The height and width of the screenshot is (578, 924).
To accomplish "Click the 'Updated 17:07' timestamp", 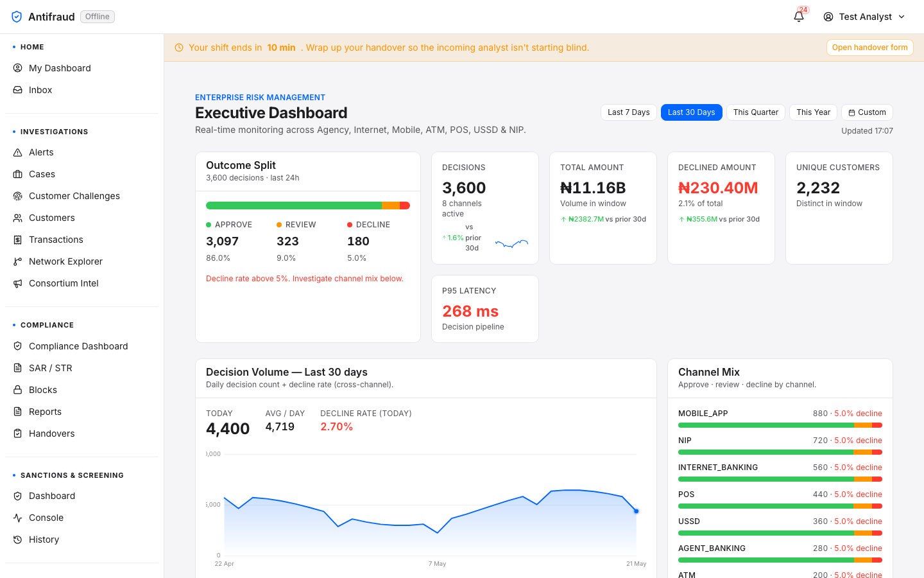I will (867, 131).
